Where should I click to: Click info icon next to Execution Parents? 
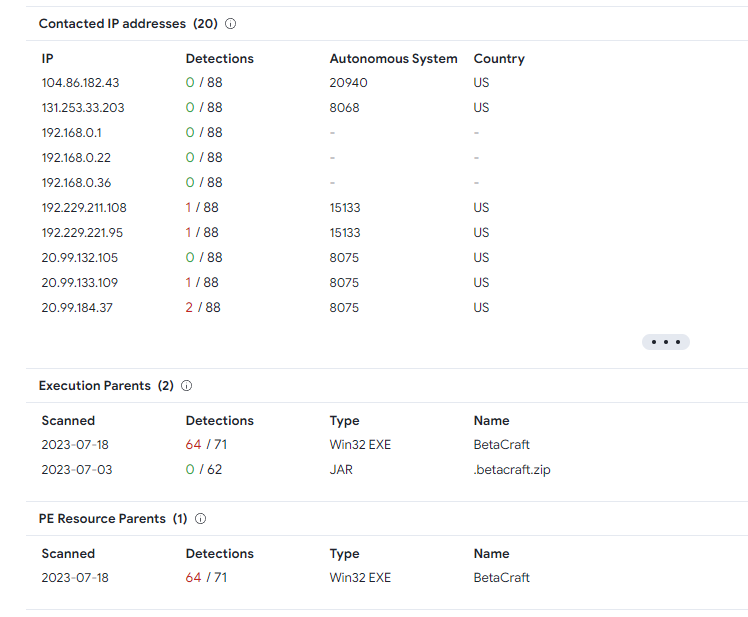pyautogui.click(x=186, y=386)
